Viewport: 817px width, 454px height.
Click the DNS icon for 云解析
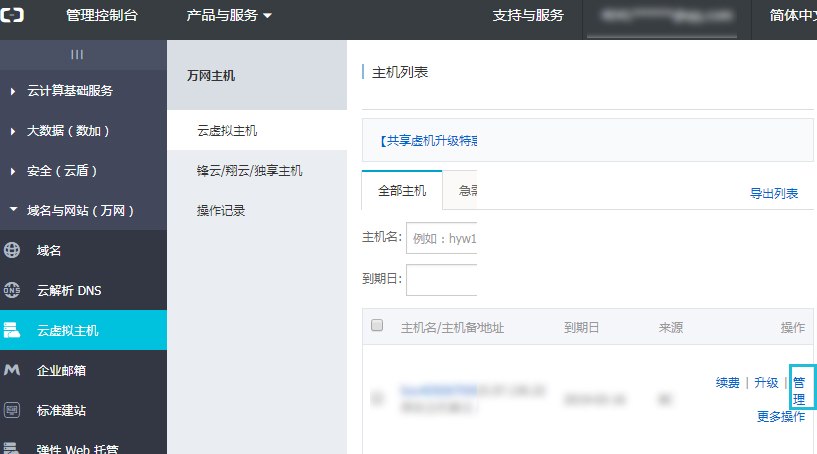[x=12, y=290]
